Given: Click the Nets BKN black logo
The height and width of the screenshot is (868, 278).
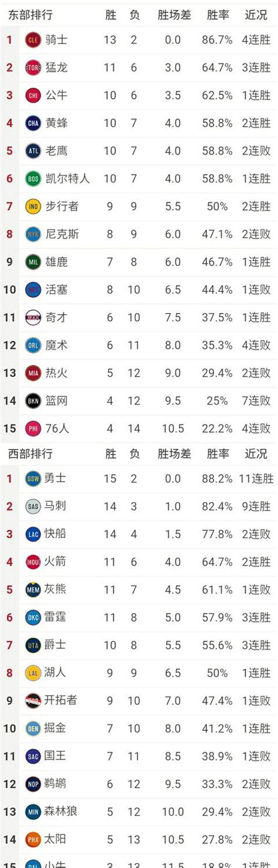Looking at the screenshot, I should coord(33,401).
